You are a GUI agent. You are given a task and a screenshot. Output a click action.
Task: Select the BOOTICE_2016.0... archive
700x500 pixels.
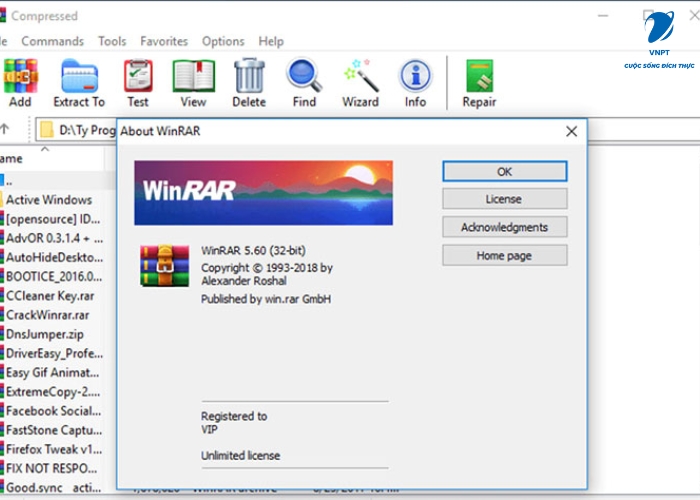click(x=52, y=277)
